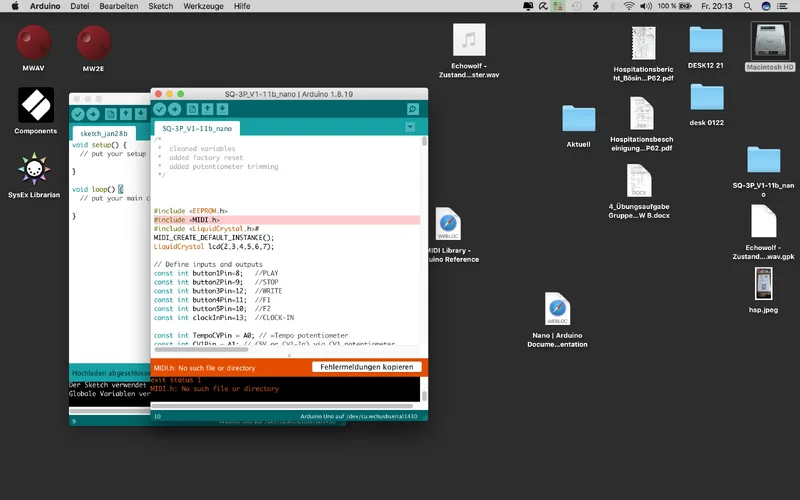Open the Werkzeuge menu
Image resolution: width=800 pixels, height=500 pixels.
204,6
